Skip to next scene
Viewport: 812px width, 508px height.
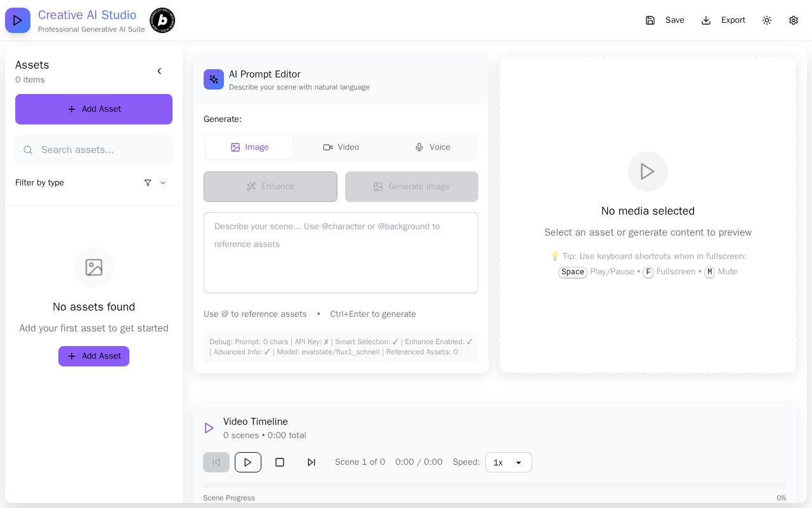[311, 462]
